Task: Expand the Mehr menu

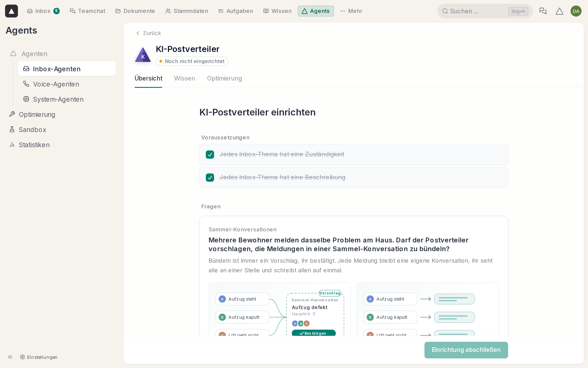Action: point(351,11)
